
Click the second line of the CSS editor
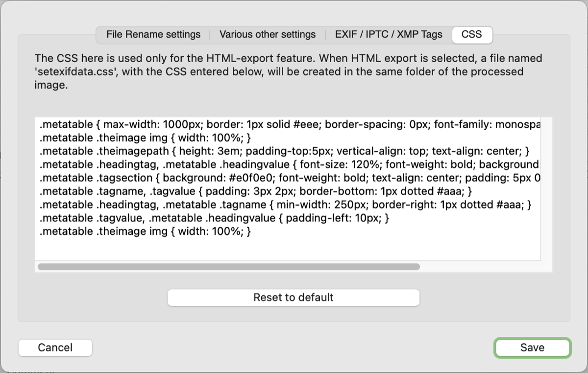[145, 138]
